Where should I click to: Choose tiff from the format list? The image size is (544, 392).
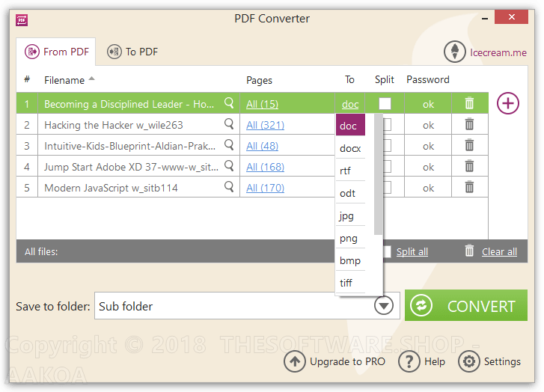[x=350, y=283]
